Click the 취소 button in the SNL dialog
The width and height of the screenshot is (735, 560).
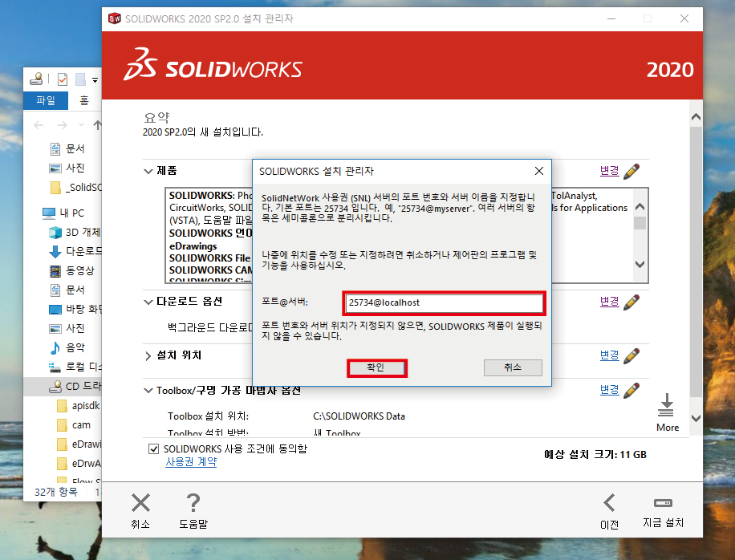tap(513, 367)
